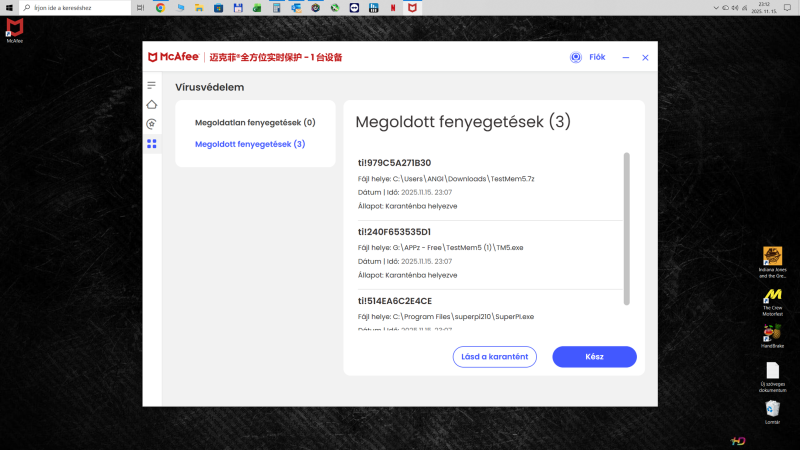Open the identity protection sidebar icon
This screenshot has height=450, width=800.
point(152,124)
